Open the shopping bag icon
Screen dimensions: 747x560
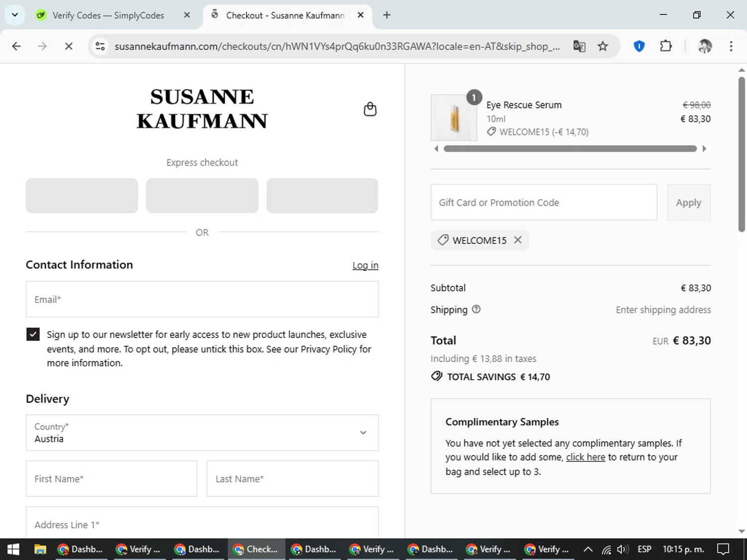coord(370,109)
